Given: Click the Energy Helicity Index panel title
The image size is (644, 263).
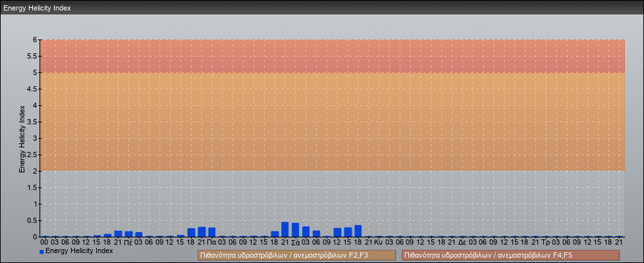Looking at the screenshot, I should tap(38, 8).
